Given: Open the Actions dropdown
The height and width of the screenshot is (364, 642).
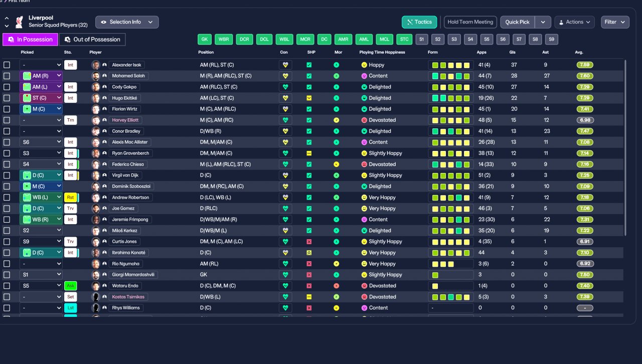Looking at the screenshot, I should (574, 22).
